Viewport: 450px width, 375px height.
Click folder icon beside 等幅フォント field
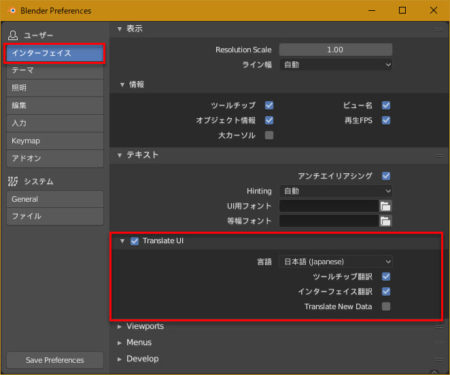[x=385, y=221]
